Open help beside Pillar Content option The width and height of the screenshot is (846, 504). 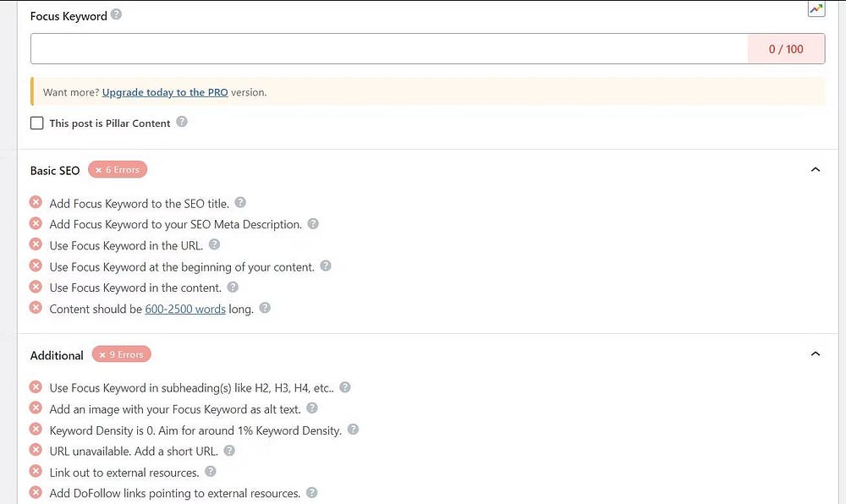182,122
